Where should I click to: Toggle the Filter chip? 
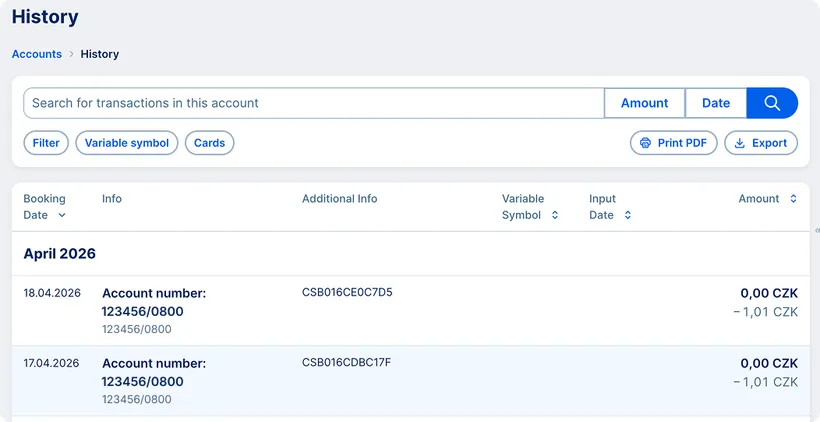[46, 143]
